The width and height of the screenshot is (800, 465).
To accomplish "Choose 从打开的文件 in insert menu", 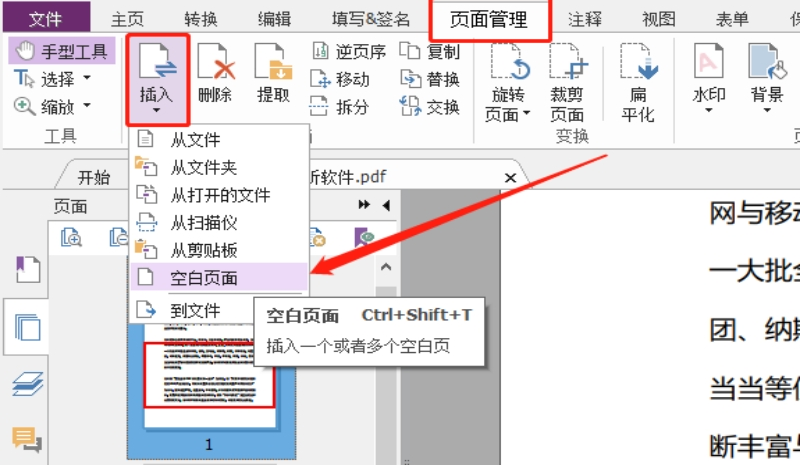I will coord(219,194).
